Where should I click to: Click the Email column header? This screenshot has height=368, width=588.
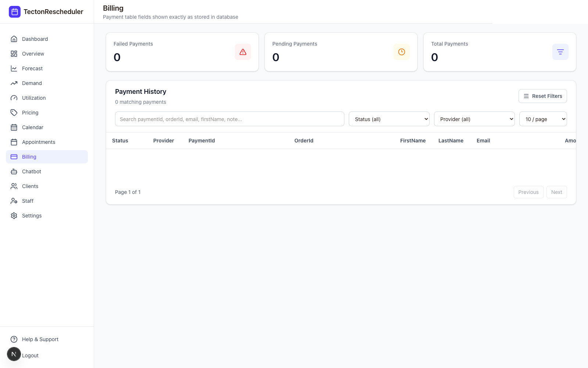pos(483,141)
